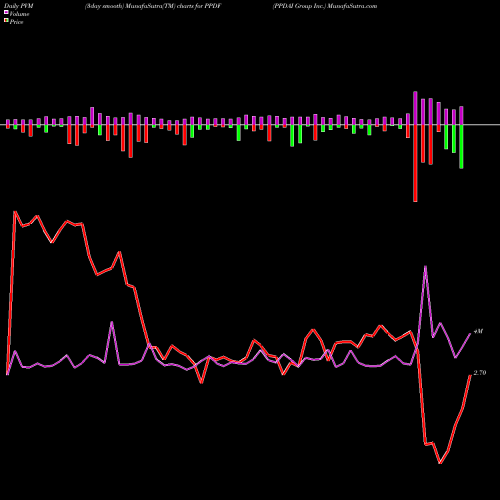The image size is (500, 500).
Task: Click the longest red bar below baseline
Action: coord(415,163)
